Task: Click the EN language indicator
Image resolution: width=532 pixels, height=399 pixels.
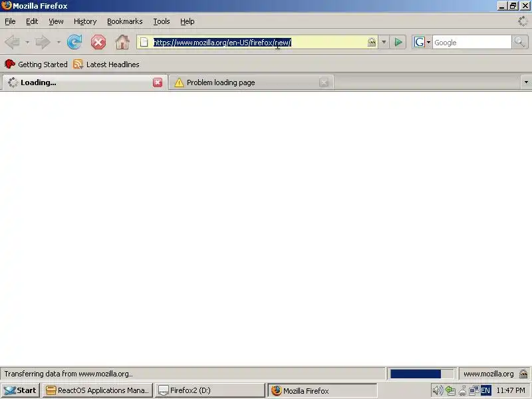Action: (x=485, y=390)
